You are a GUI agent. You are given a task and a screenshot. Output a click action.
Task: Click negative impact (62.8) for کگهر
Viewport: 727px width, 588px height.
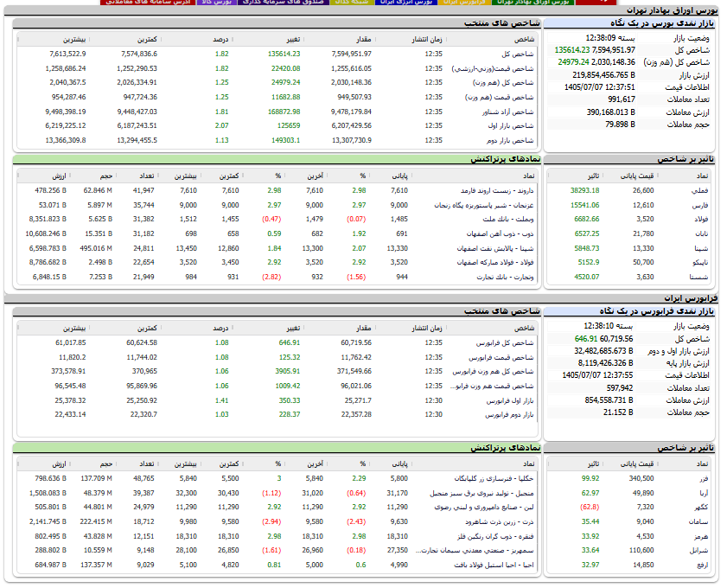pos(590,508)
